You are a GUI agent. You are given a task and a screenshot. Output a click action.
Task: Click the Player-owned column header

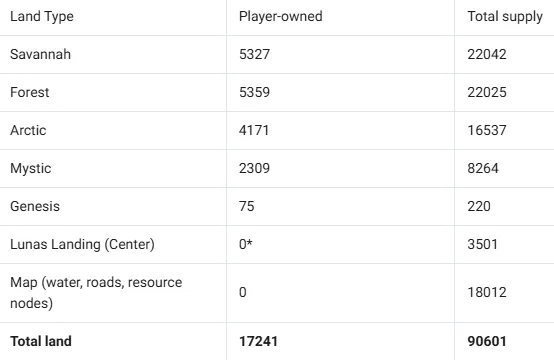pos(281,16)
